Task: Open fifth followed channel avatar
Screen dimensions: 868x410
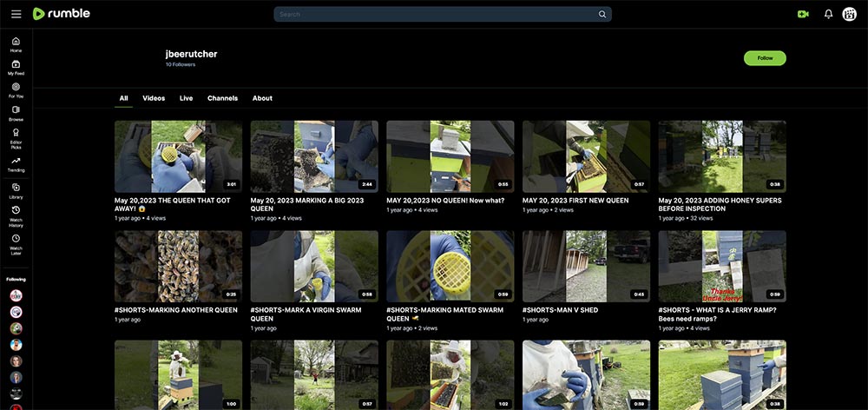Action: [16, 361]
